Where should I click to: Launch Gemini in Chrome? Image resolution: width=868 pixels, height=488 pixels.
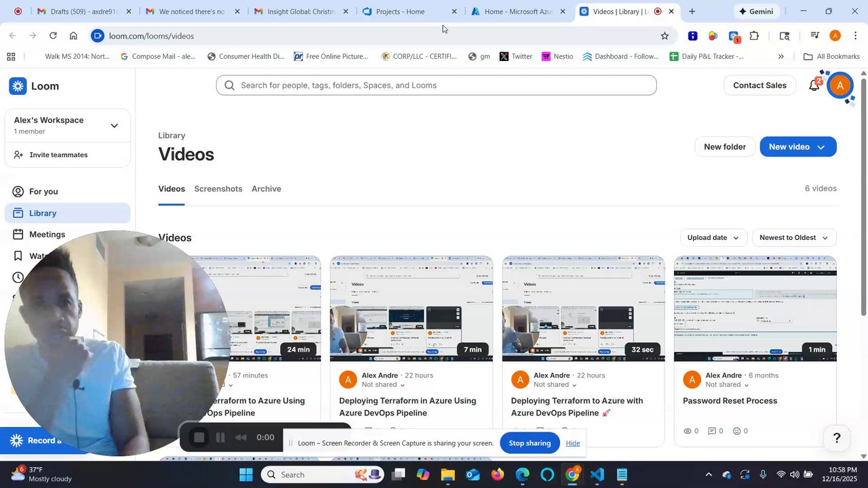[756, 12]
